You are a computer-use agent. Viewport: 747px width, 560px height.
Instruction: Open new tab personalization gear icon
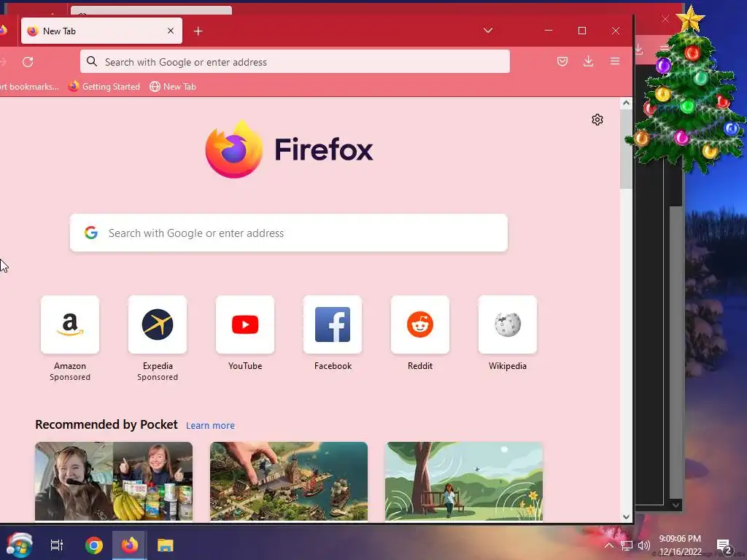[597, 120]
